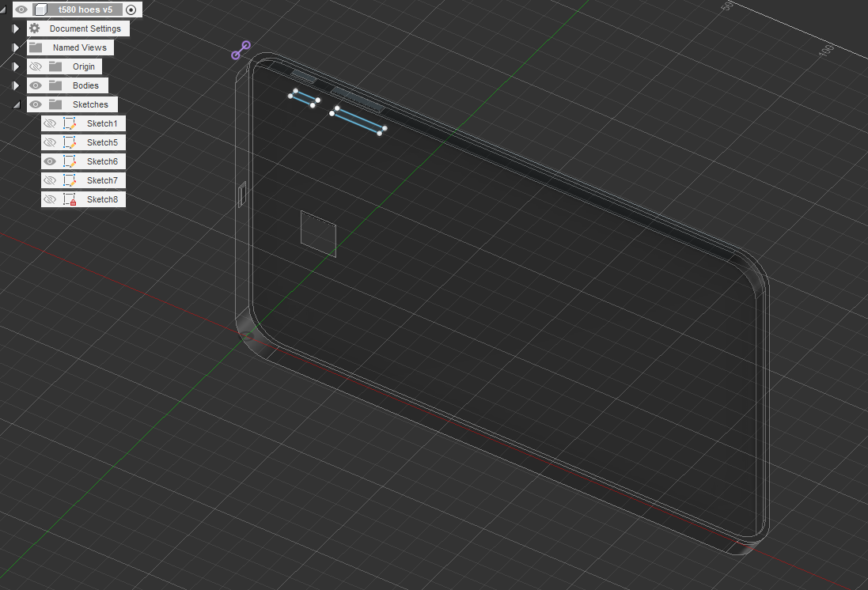Click the t580 hoes v5 component cube icon
Image resolution: width=868 pixels, height=590 pixels.
[40, 9]
